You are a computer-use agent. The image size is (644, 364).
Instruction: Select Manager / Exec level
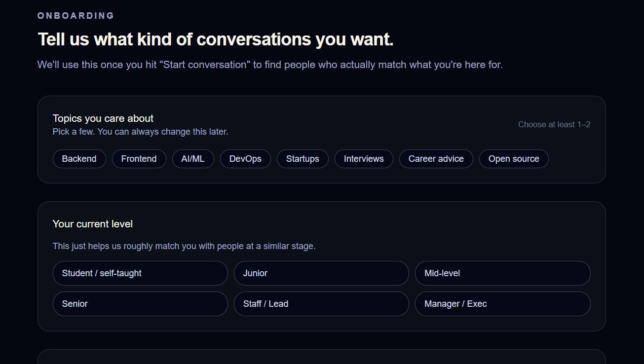coord(502,304)
